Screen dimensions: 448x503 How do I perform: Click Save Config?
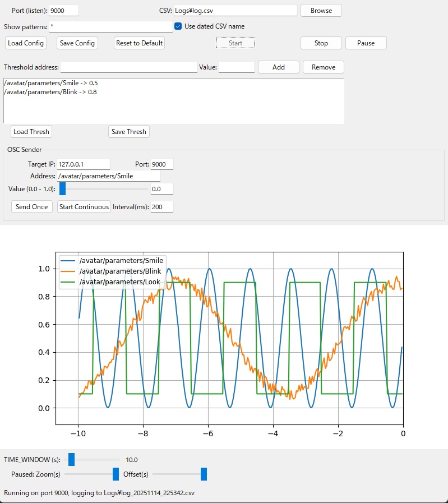coord(77,43)
